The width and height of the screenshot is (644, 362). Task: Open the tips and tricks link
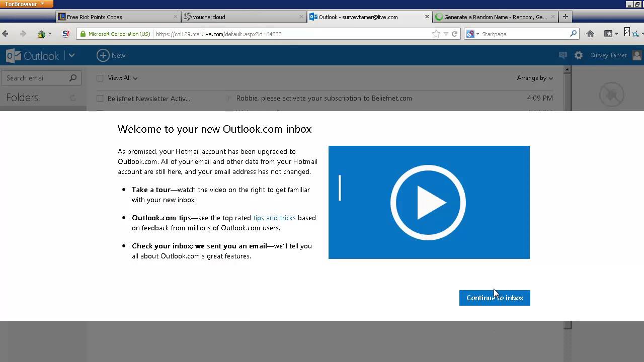click(274, 218)
